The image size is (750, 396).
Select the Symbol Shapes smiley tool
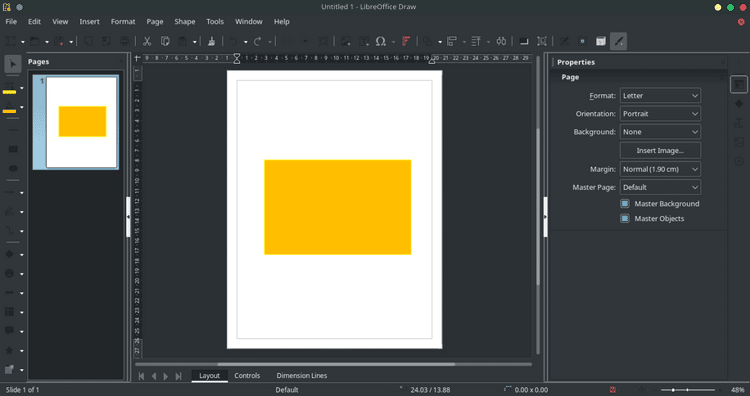[x=10, y=274]
